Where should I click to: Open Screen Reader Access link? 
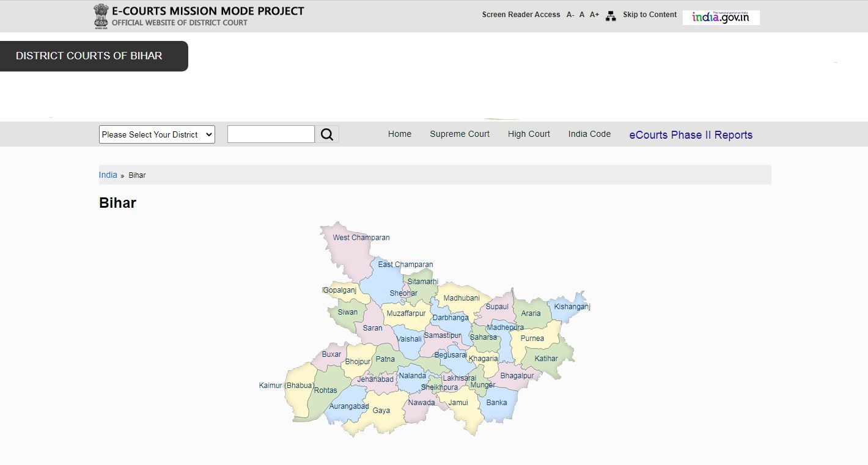click(521, 15)
